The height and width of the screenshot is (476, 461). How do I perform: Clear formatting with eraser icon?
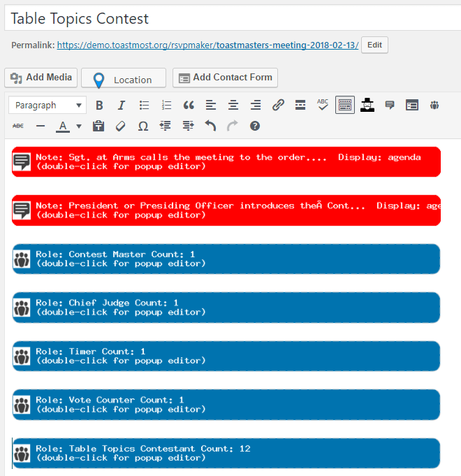(x=121, y=126)
